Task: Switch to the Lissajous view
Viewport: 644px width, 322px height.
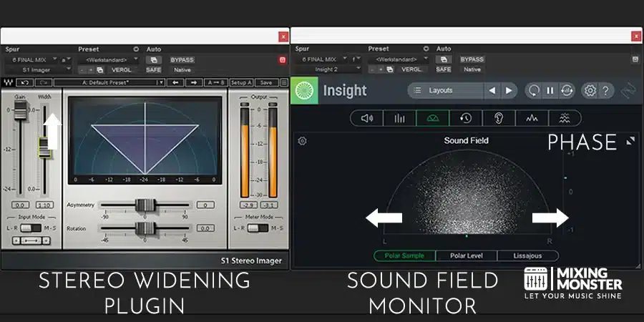Action: pyautogui.click(x=527, y=255)
